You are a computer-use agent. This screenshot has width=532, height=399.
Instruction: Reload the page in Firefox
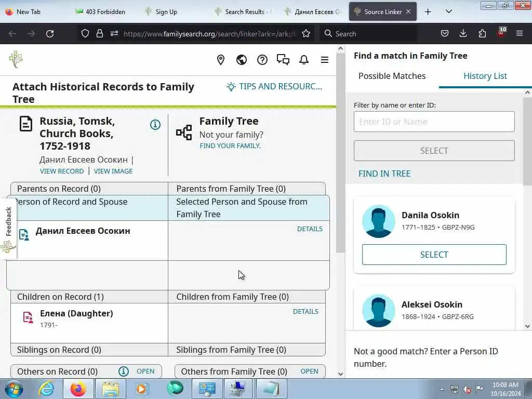click(50, 34)
